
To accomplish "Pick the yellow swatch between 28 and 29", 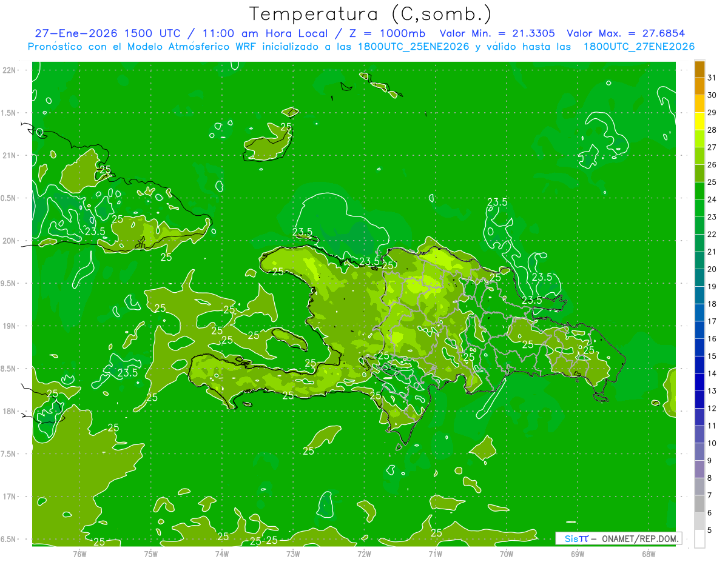I will (699, 121).
